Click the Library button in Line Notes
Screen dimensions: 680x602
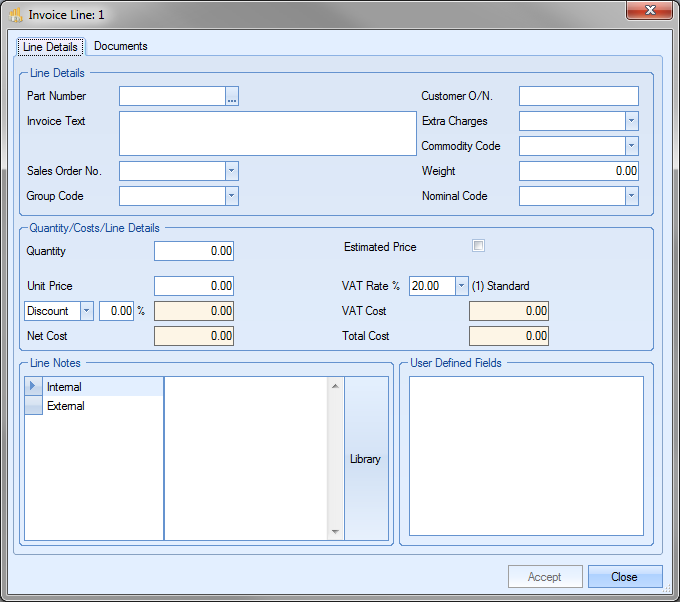coord(365,459)
